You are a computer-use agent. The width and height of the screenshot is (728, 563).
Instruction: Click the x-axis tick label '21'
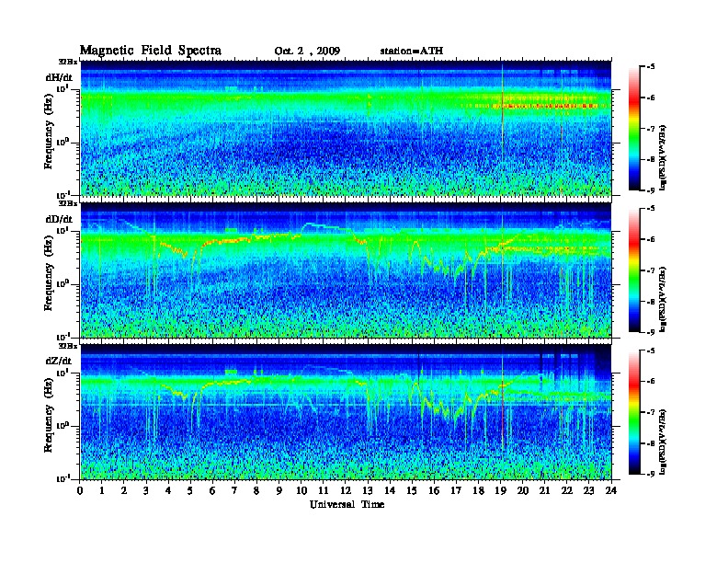pyautogui.click(x=545, y=490)
